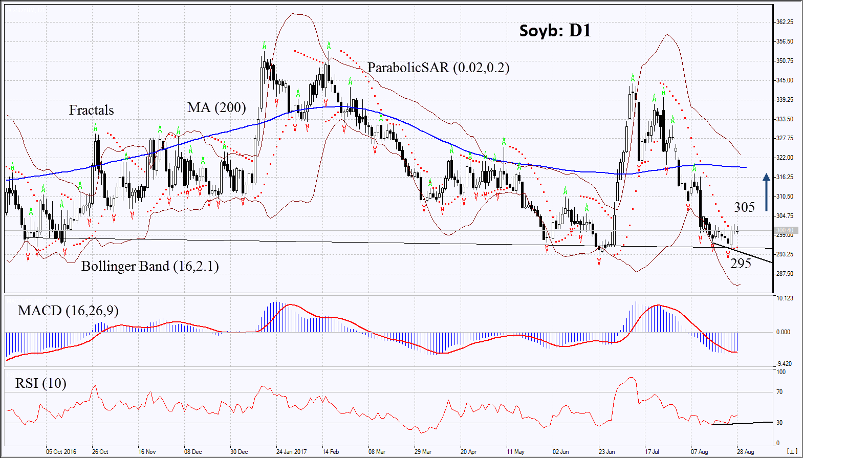The image size is (868, 458).
Task: Select the 05 Oct 2016 date marker
Action: [x=61, y=452]
